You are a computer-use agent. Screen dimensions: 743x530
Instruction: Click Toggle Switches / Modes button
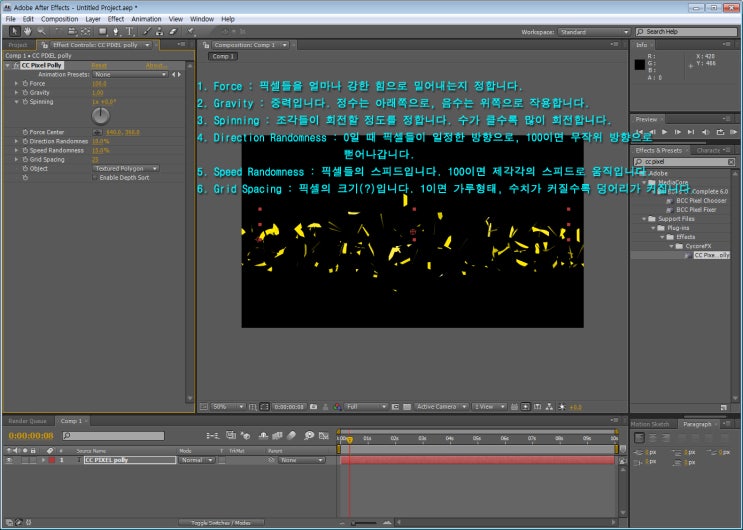tap(221, 523)
